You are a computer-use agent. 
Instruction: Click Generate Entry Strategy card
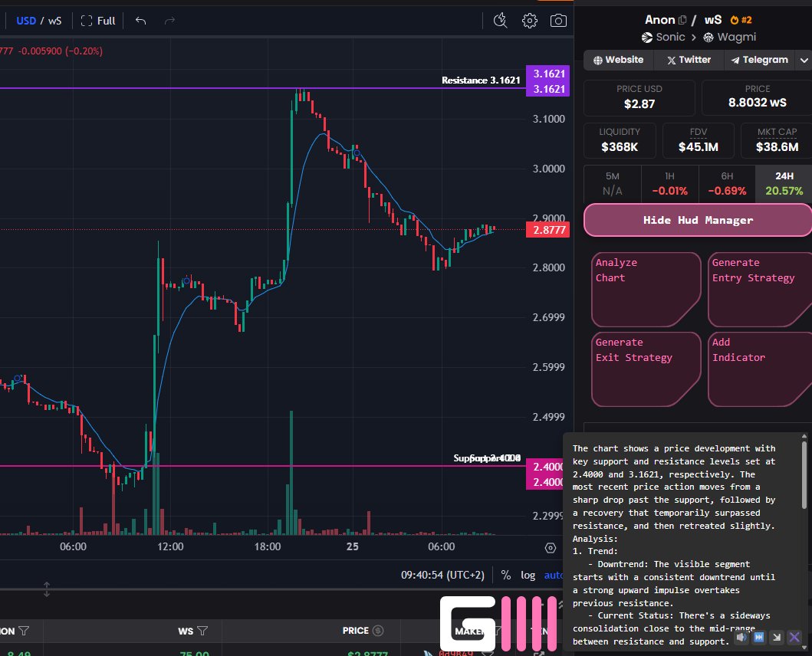760,290
